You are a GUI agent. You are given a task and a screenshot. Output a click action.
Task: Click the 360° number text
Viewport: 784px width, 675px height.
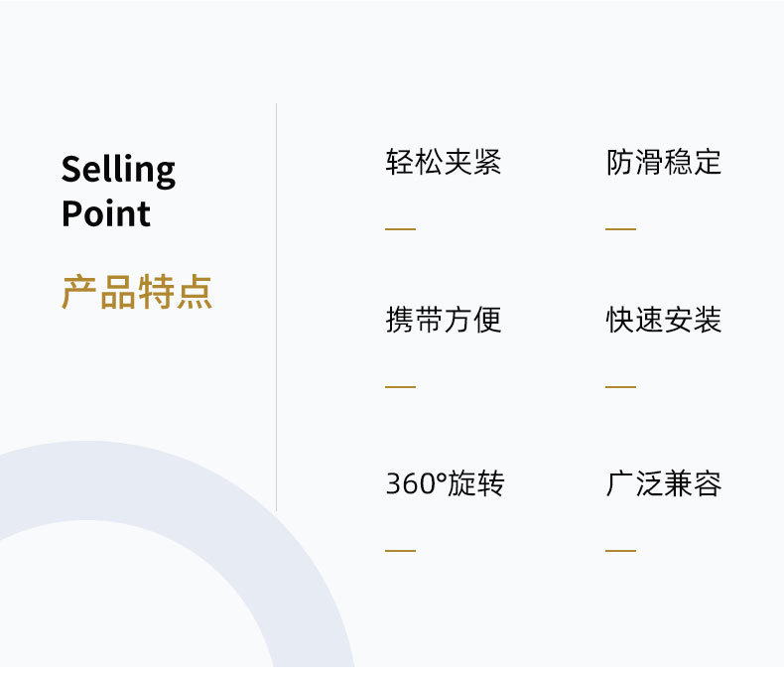[417, 484]
